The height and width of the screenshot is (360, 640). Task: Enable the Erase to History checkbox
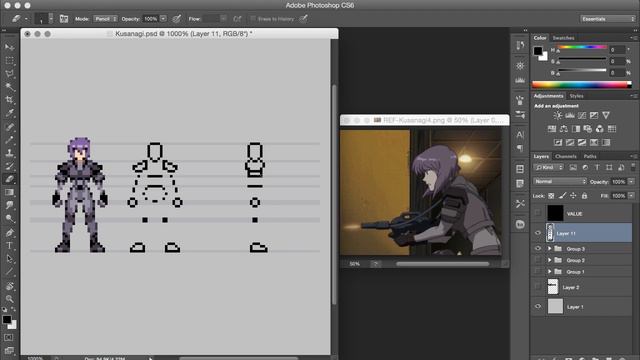[253, 19]
